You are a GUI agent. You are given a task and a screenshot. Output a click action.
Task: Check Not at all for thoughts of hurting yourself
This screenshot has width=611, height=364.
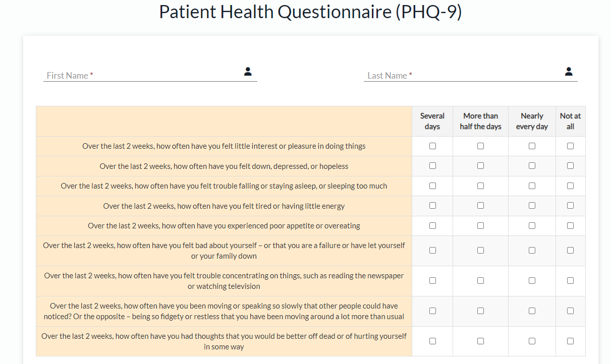[x=570, y=341]
